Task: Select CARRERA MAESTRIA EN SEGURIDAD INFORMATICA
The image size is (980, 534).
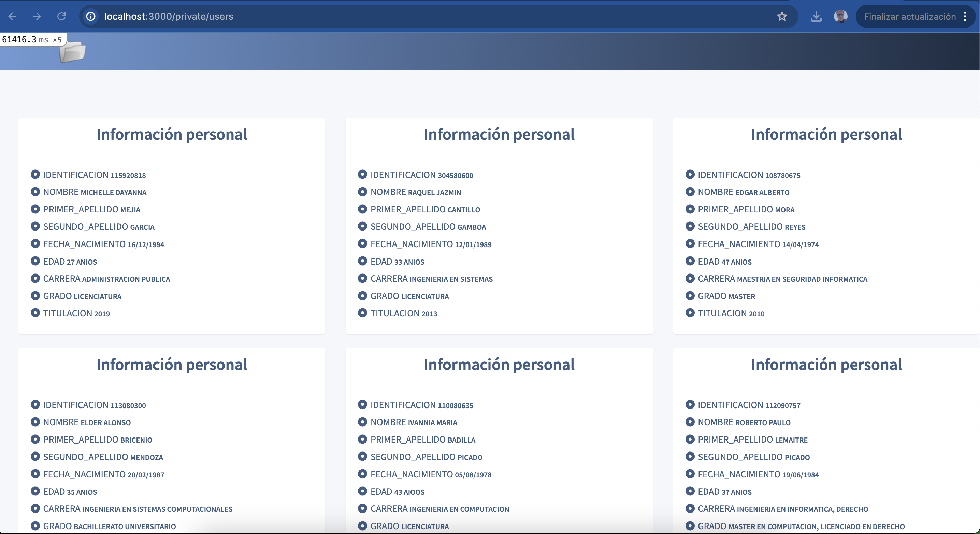Action: point(782,279)
